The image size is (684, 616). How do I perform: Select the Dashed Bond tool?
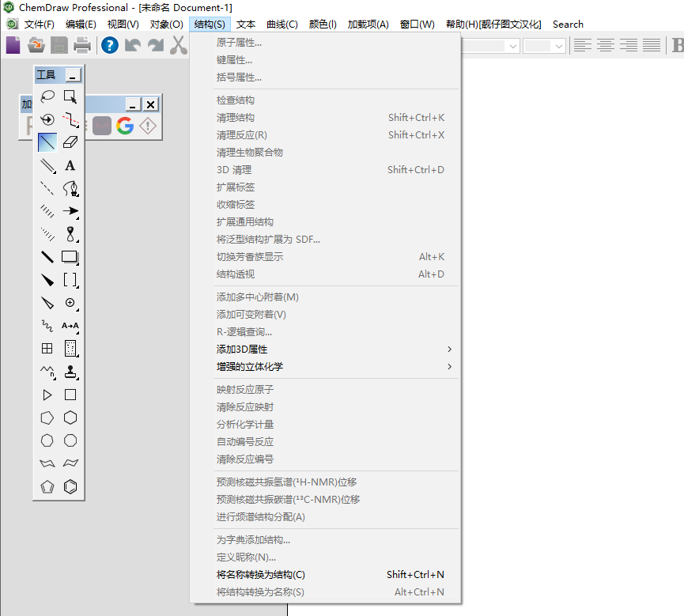[47, 188]
